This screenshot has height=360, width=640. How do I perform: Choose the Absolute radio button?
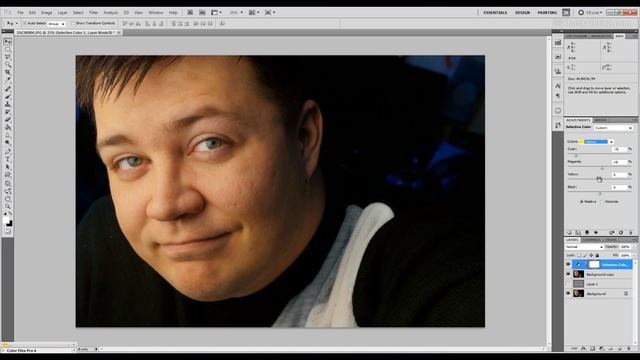tap(602, 202)
